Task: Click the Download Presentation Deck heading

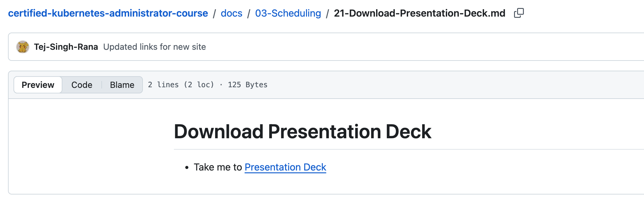Action: click(x=302, y=131)
